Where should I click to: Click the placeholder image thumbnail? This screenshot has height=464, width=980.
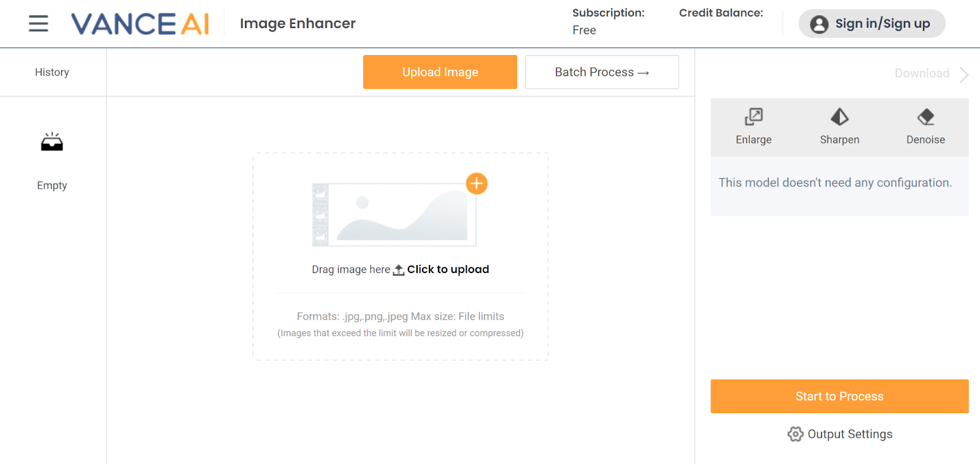click(x=395, y=214)
